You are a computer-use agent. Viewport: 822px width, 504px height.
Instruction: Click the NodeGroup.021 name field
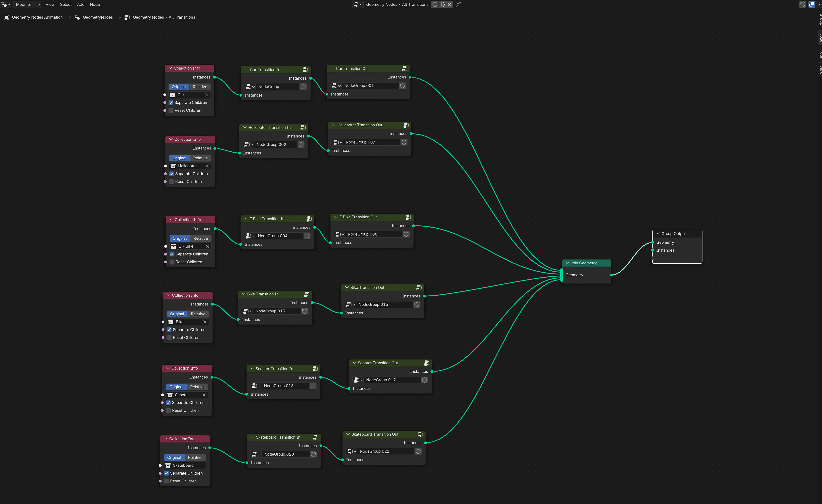[x=385, y=451]
